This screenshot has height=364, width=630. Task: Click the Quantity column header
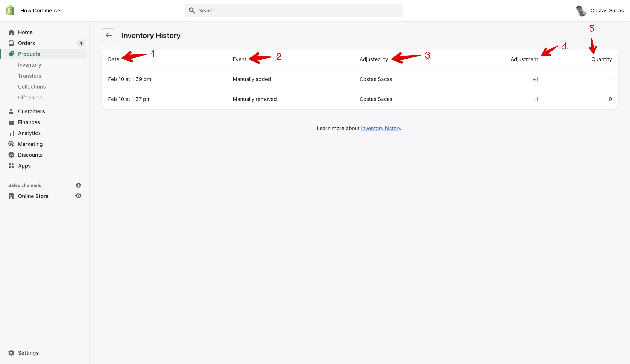tap(602, 59)
